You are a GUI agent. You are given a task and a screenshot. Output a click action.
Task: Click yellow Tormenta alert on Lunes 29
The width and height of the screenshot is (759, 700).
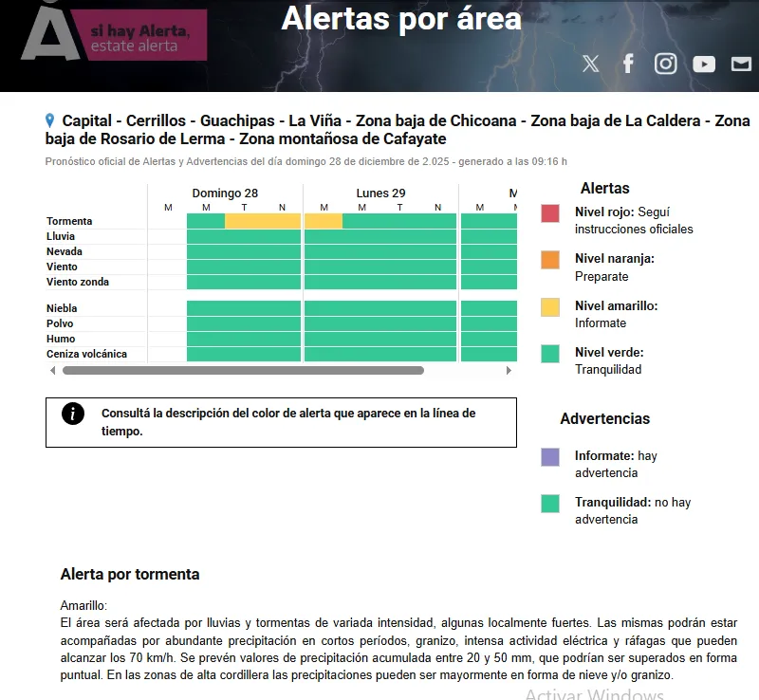pos(324,221)
